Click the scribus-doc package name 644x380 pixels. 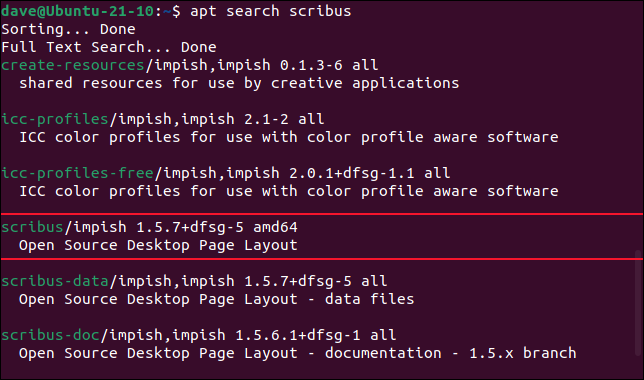pos(50,335)
